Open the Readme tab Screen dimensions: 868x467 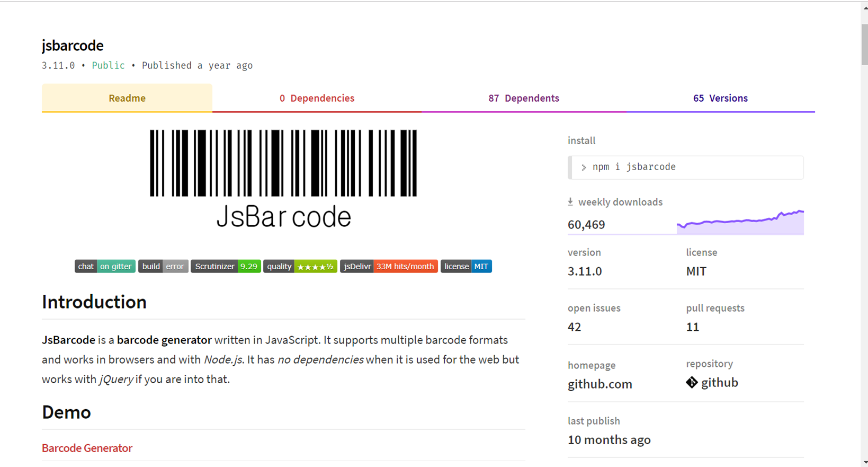(127, 98)
